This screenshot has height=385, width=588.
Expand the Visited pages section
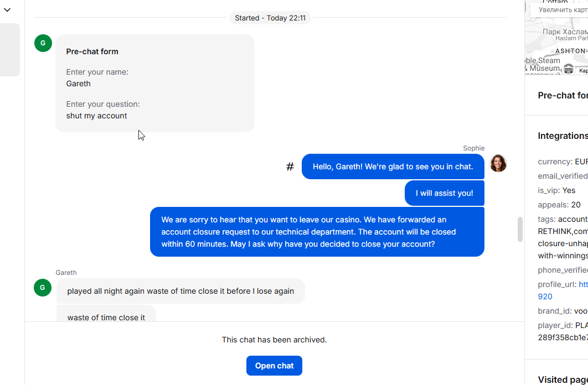(563, 379)
